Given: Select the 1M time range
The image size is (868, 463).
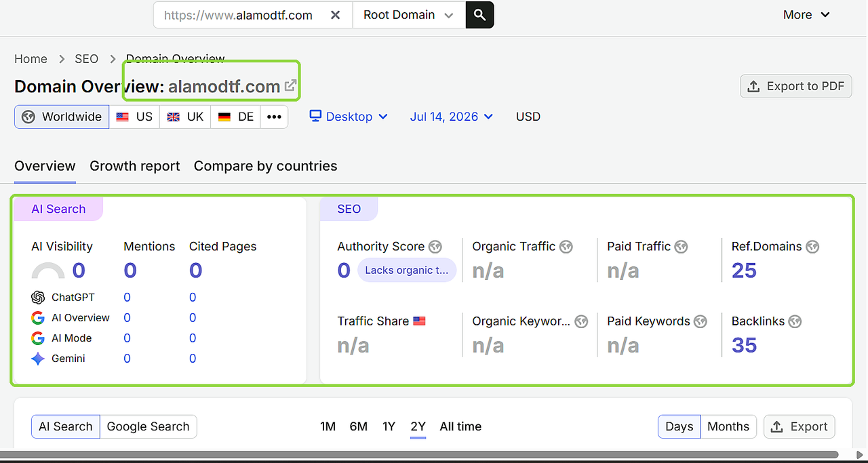Looking at the screenshot, I should 328,426.
